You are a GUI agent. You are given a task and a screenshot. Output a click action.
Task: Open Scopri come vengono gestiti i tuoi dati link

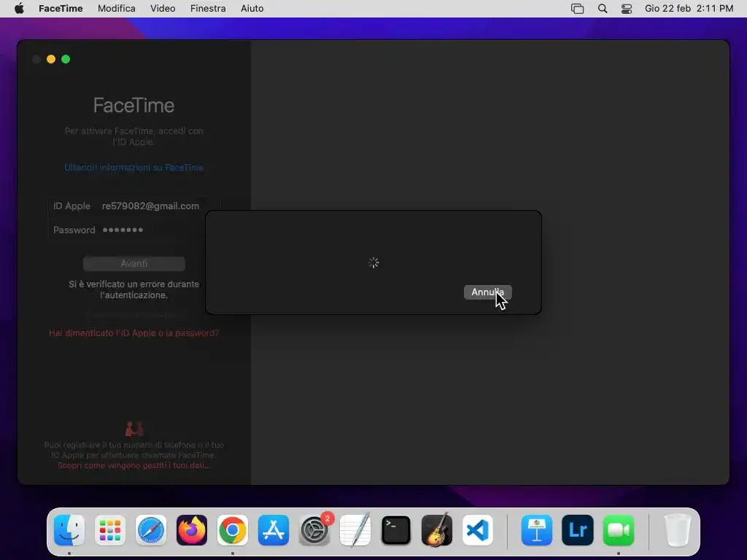(134, 465)
